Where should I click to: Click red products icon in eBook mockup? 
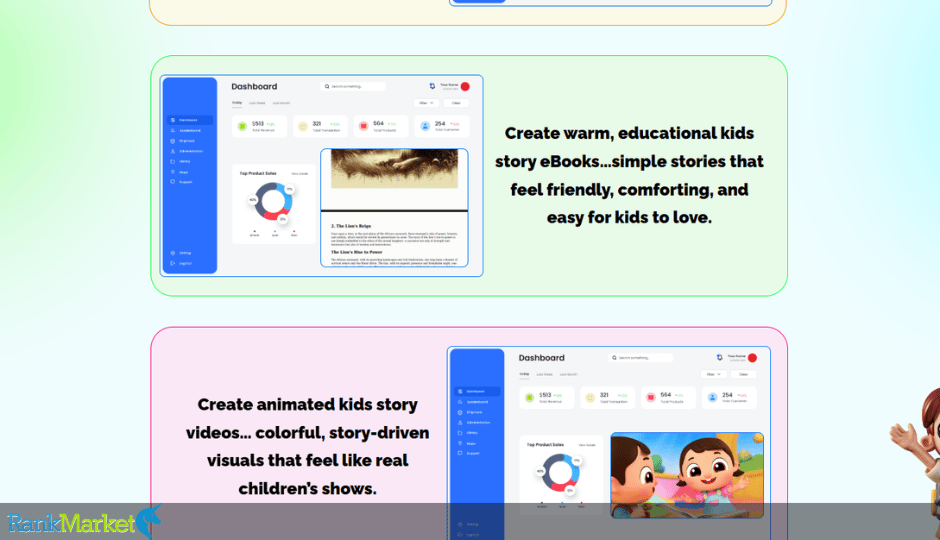[363, 126]
